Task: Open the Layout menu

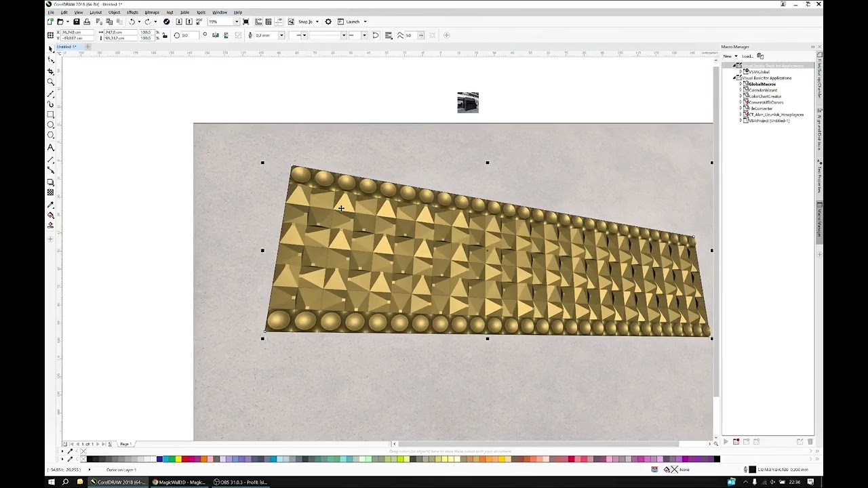Action: click(96, 12)
